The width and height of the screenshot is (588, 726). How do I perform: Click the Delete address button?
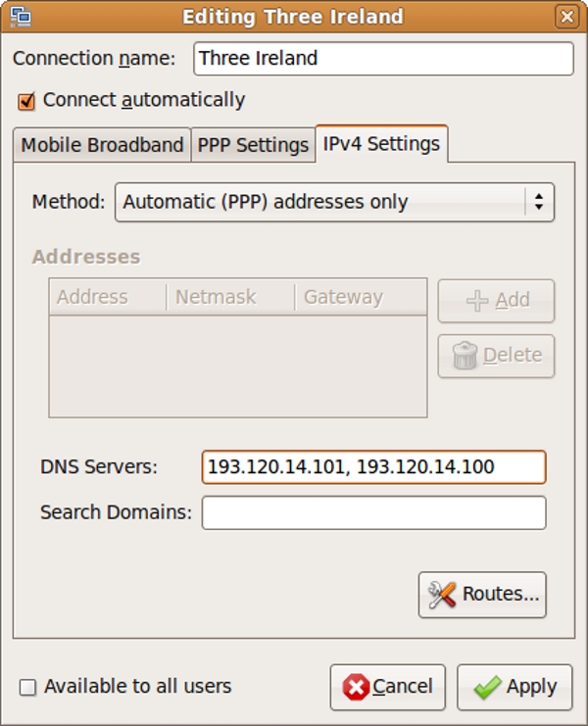pos(496,356)
